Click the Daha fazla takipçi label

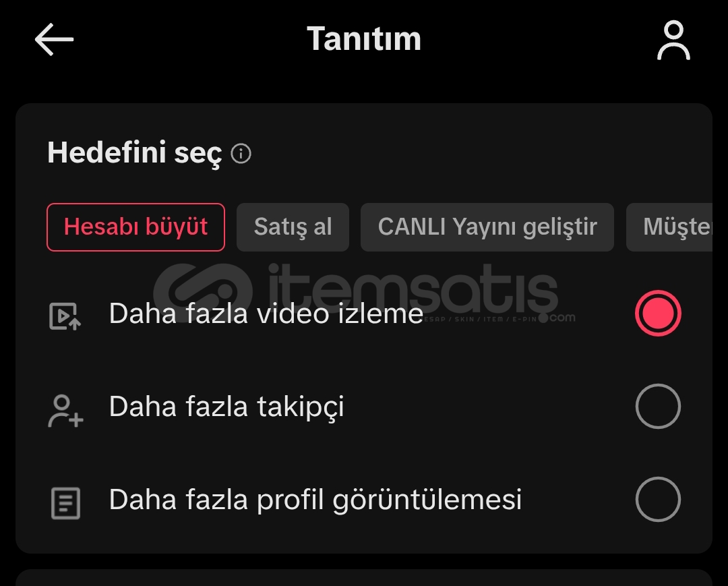point(226,407)
